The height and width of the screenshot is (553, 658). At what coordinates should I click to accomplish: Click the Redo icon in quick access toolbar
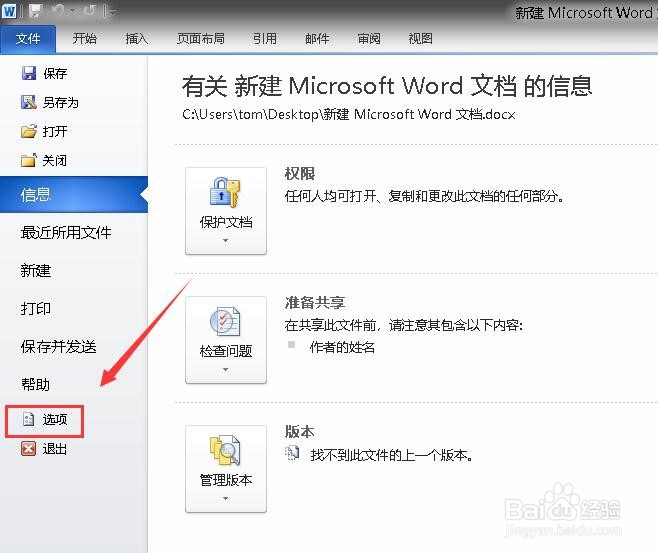89,10
